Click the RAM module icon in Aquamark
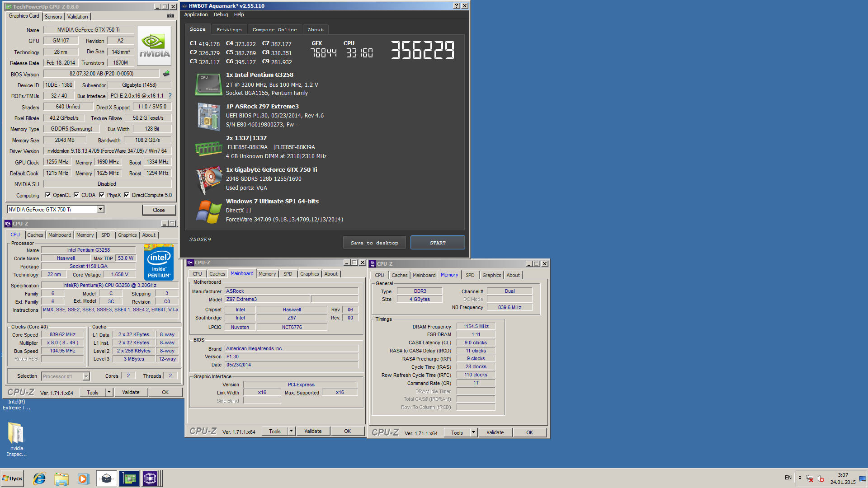The width and height of the screenshot is (868, 488). [208, 148]
